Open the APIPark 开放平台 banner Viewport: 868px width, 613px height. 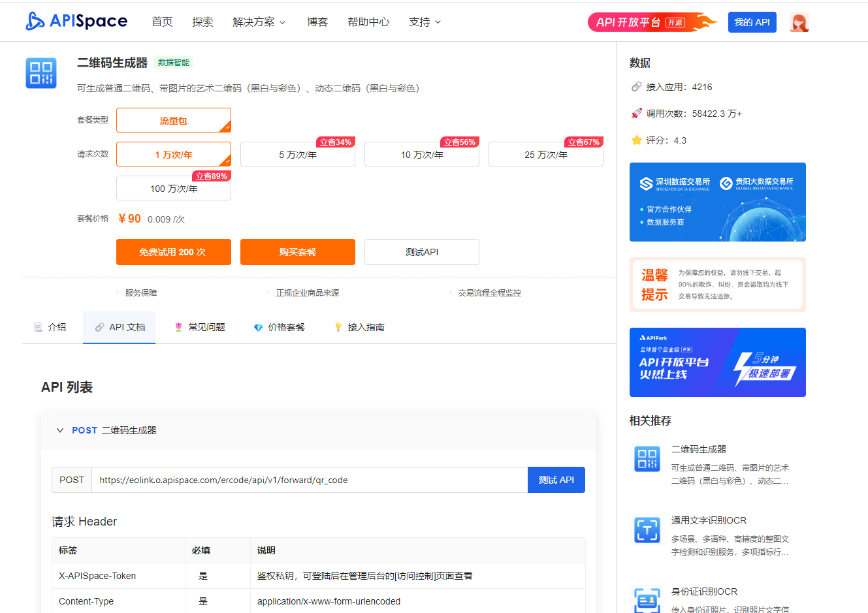coord(718,362)
